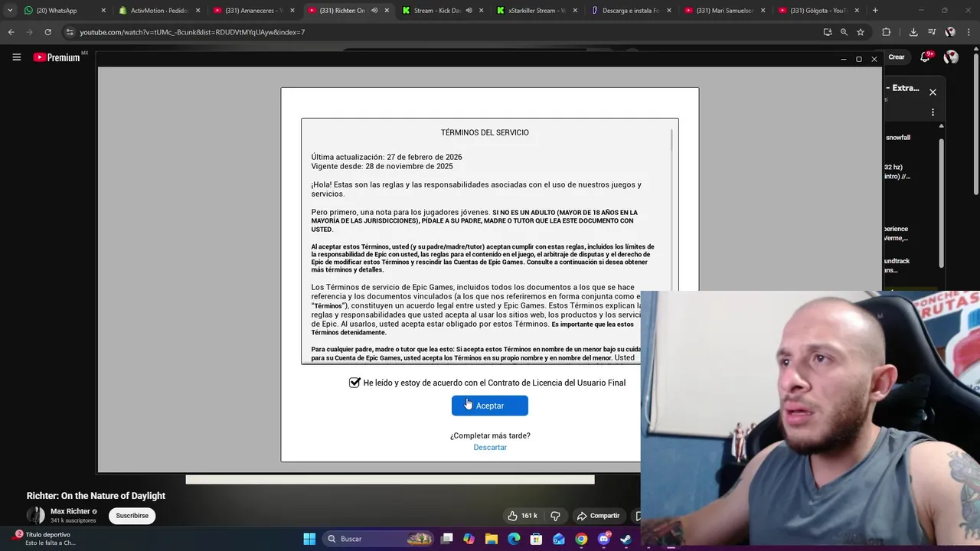Switch to the Descarga e instala tab
The height and width of the screenshot is (551, 980).
631,11
